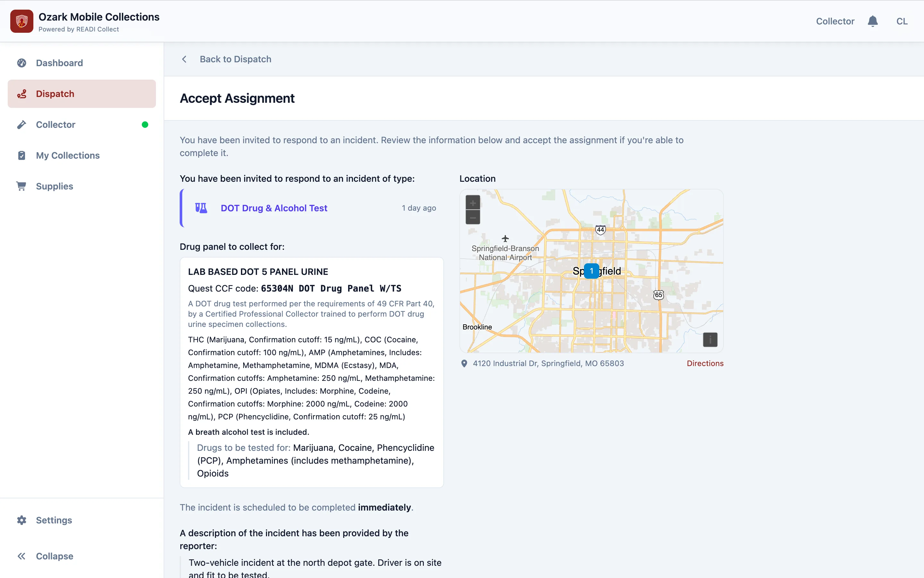Open Settings from the sidebar

pos(82,520)
